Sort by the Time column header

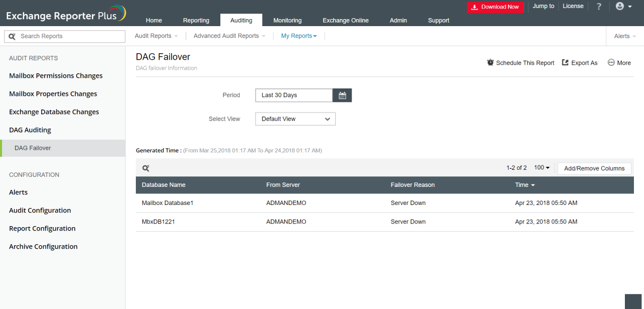pyautogui.click(x=525, y=185)
